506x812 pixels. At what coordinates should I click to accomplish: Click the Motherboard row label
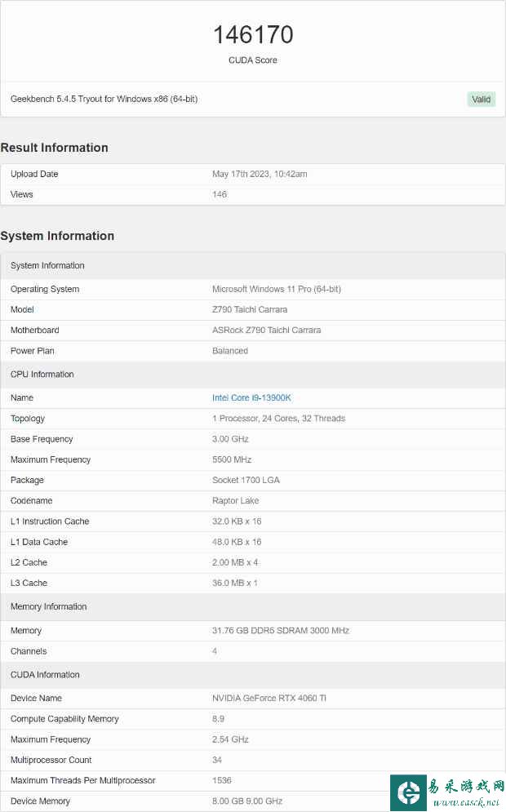pos(35,330)
